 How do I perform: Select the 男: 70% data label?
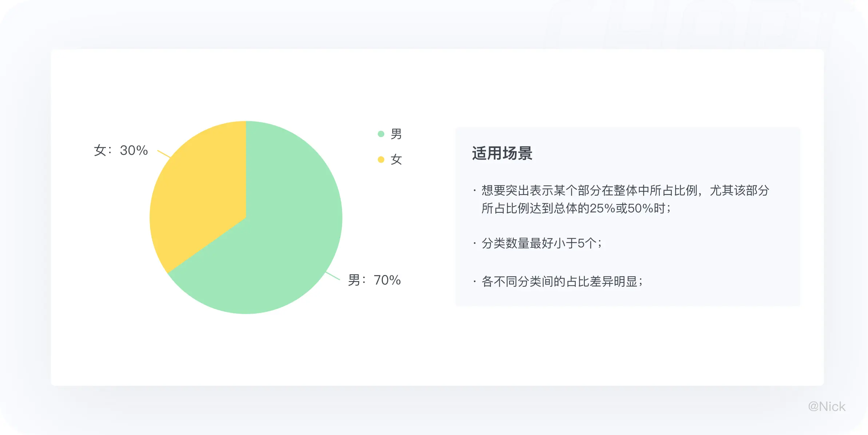click(x=374, y=280)
